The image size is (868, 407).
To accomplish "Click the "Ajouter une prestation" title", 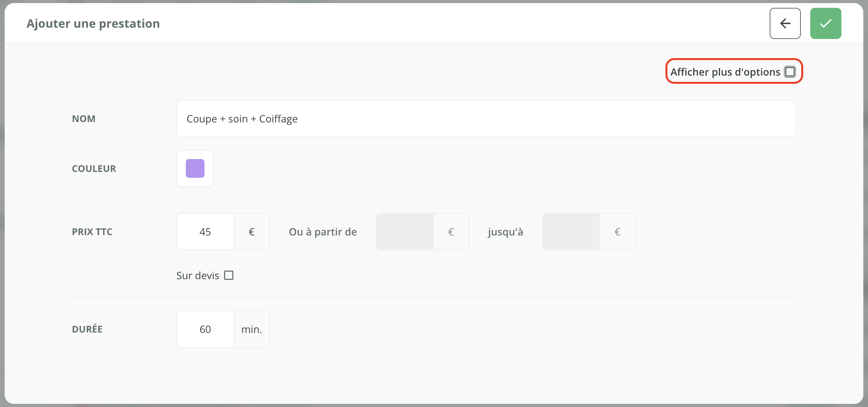I will [93, 23].
